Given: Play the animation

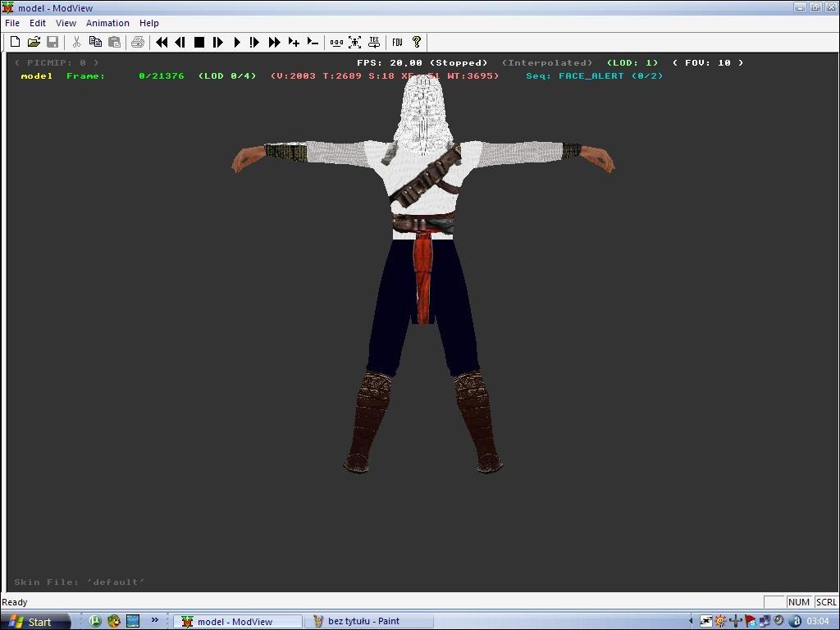Looking at the screenshot, I should [x=237, y=42].
